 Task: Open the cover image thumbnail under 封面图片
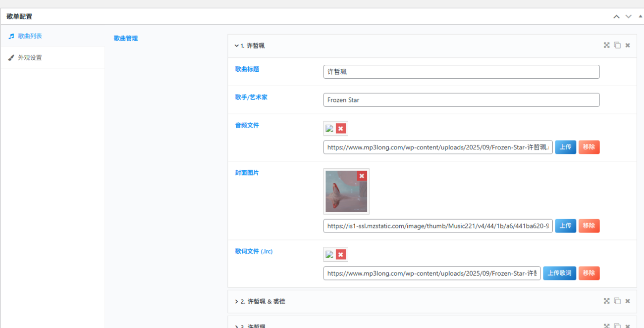pos(346,191)
